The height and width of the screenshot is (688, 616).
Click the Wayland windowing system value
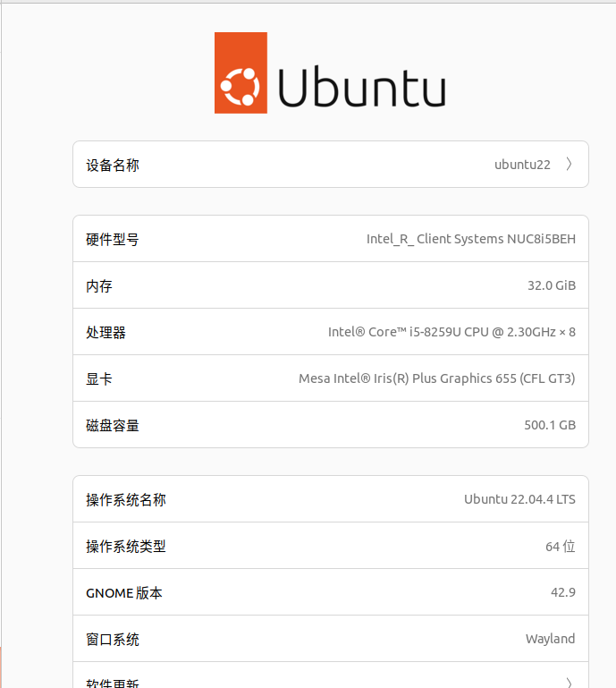coord(550,639)
